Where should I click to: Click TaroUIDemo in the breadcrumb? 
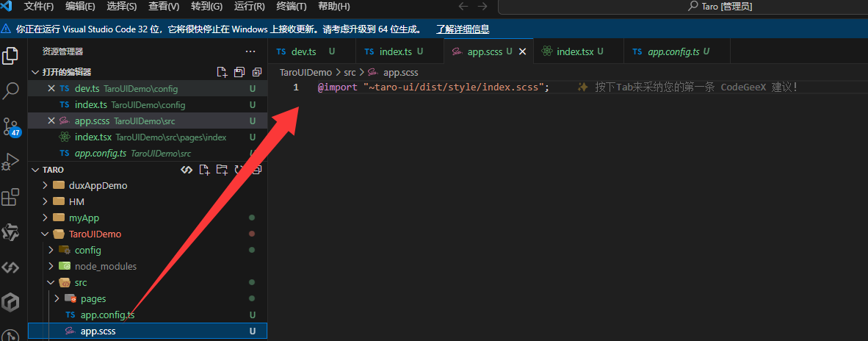305,73
